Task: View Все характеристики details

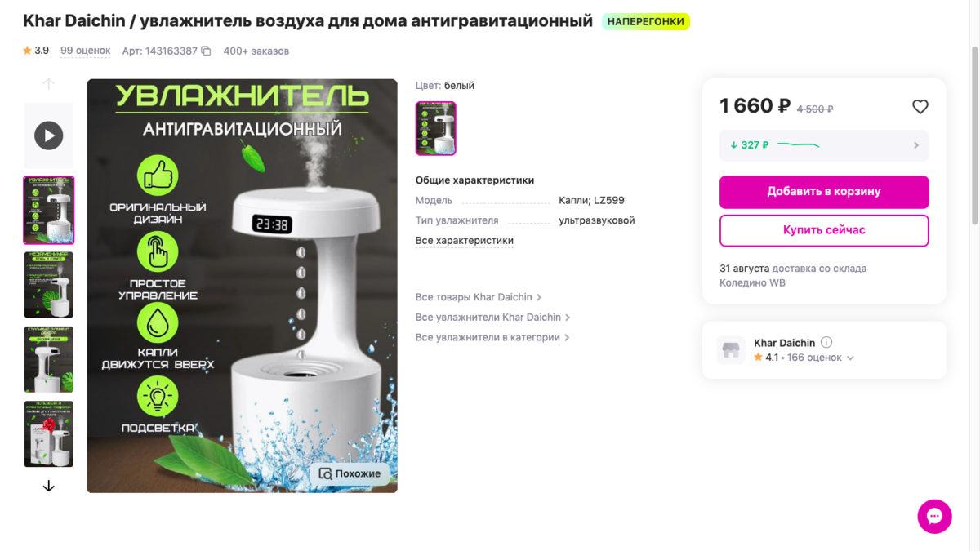Action: (x=465, y=241)
